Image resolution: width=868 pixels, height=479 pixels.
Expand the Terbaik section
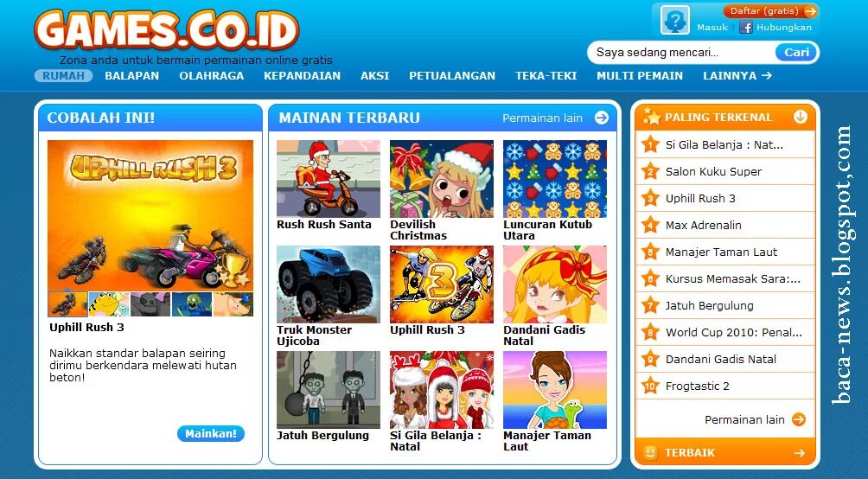pos(799,453)
